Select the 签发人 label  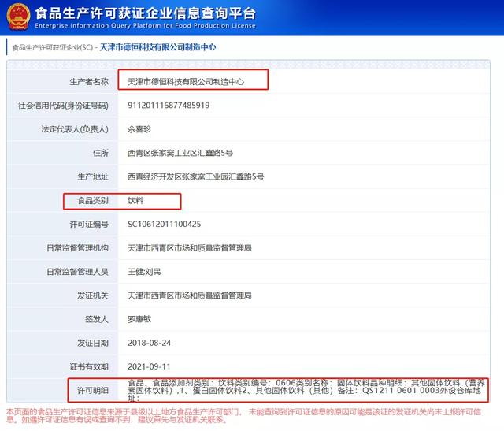(x=97, y=319)
